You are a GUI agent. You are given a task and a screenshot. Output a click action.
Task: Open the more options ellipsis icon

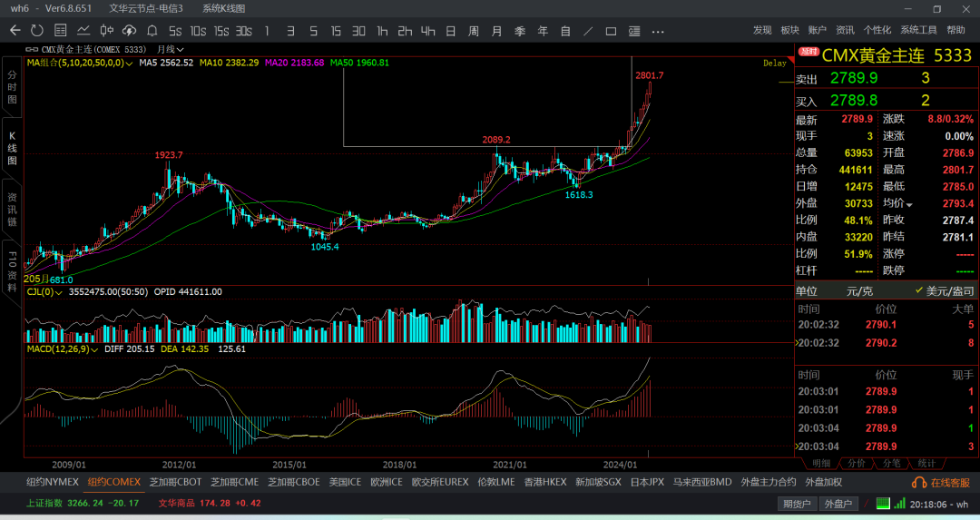(658, 31)
